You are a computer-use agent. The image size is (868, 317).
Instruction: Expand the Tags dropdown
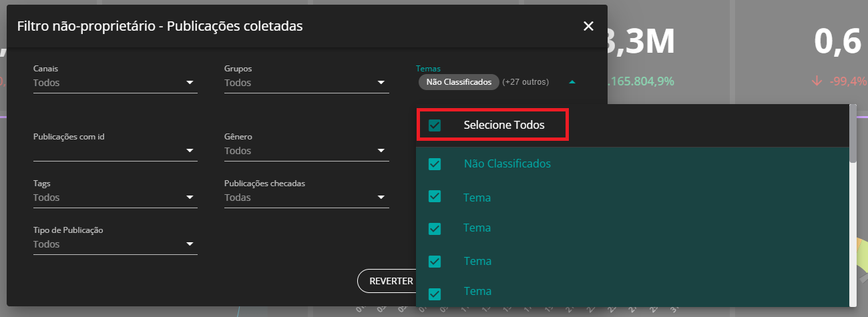tap(116, 198)
